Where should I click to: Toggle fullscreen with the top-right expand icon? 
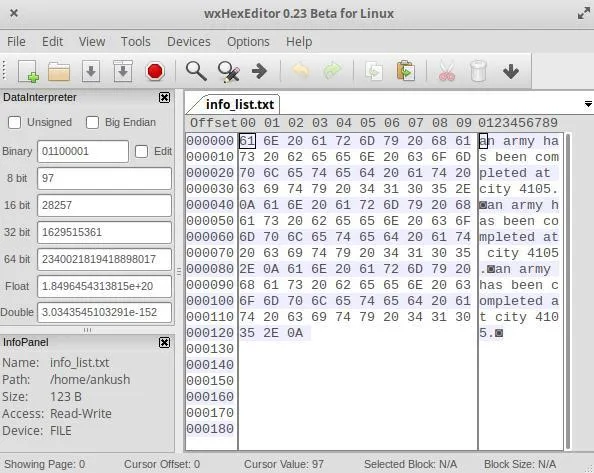pos(583,14)
